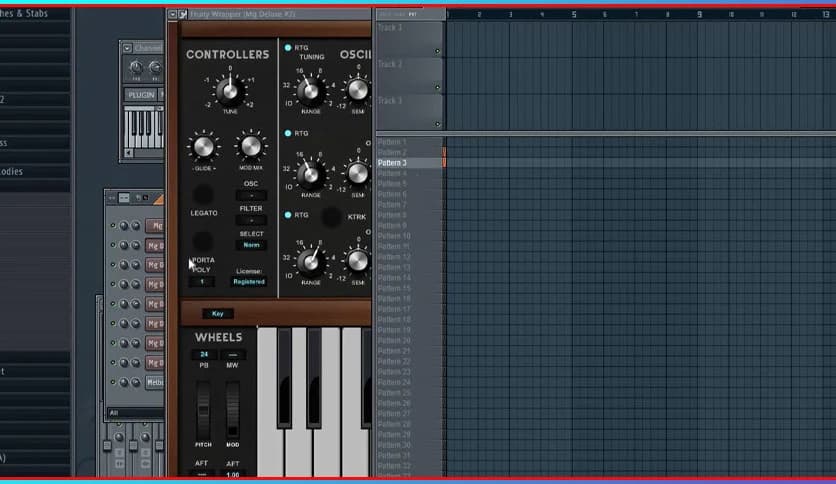This screenshot has height=484, width=836.
Task: Click the PB range value 24
Action: (x=204, y=354)
